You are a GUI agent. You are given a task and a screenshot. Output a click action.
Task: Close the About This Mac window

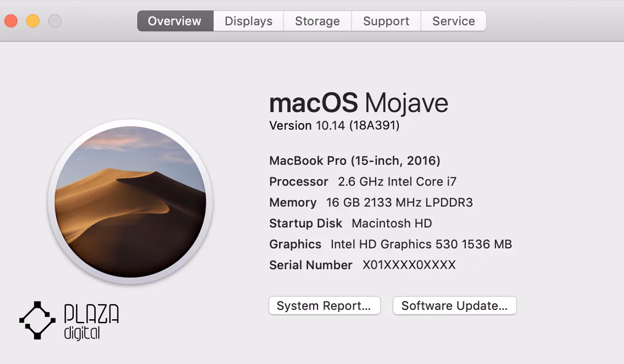pyautogui.click(x=11, y=21)
